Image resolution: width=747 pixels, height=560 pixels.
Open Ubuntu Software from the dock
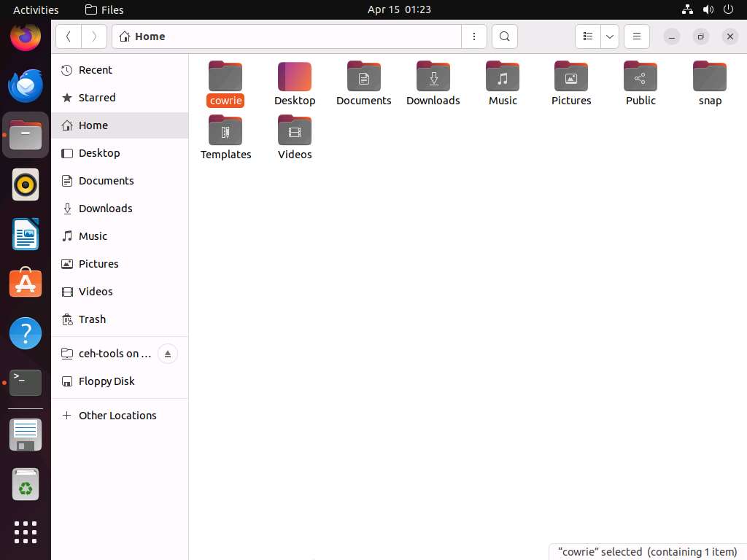[26, 283]
